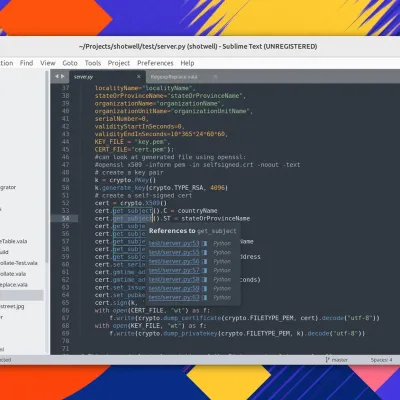Close the server.py tab
Screen dimensions: 400x400
pyautogui.click(x=139, y=77)
